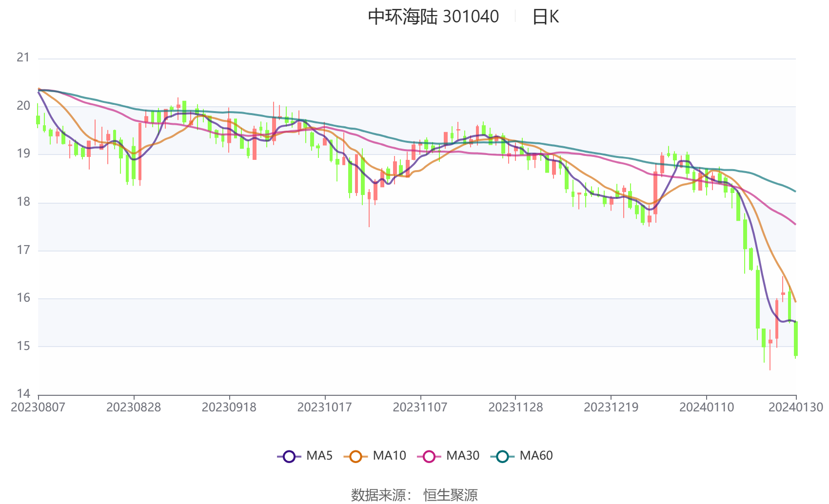Disable the MA60 line via its label
Viewport: 829px width, 504px height.
(536, 456)
